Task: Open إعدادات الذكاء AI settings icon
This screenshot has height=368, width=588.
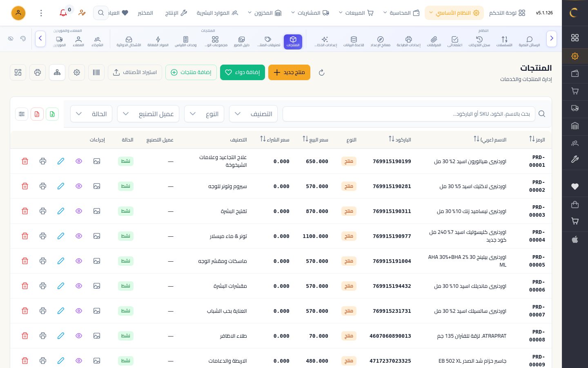Action: tap(325, 42)
